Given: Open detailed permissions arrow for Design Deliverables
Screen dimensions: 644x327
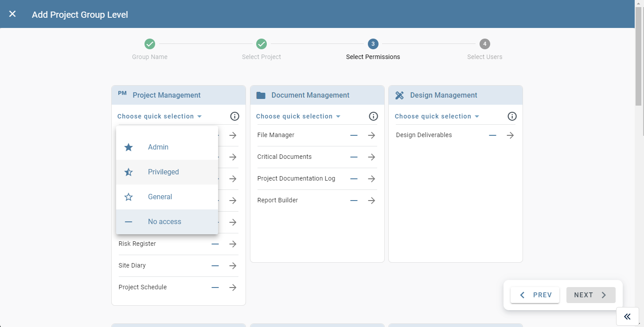Looking at the screenshot, I should pyautogui.click(x=510, y=135).
